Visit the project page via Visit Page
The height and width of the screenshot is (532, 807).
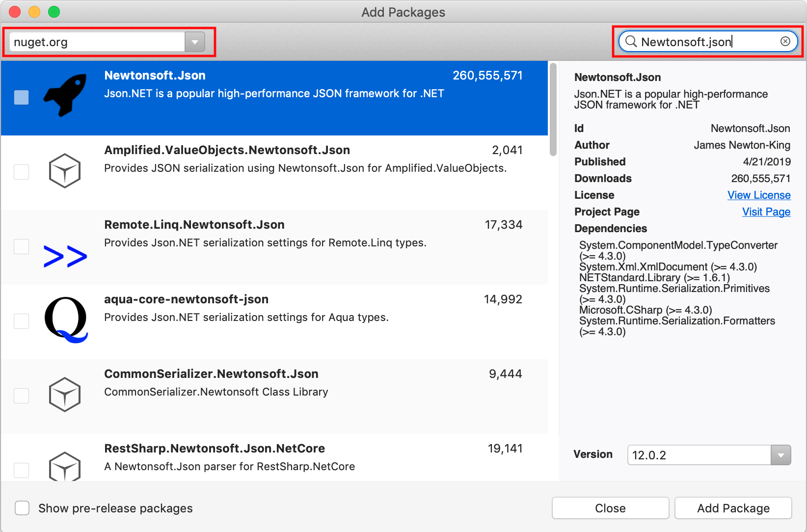(766, 212)
